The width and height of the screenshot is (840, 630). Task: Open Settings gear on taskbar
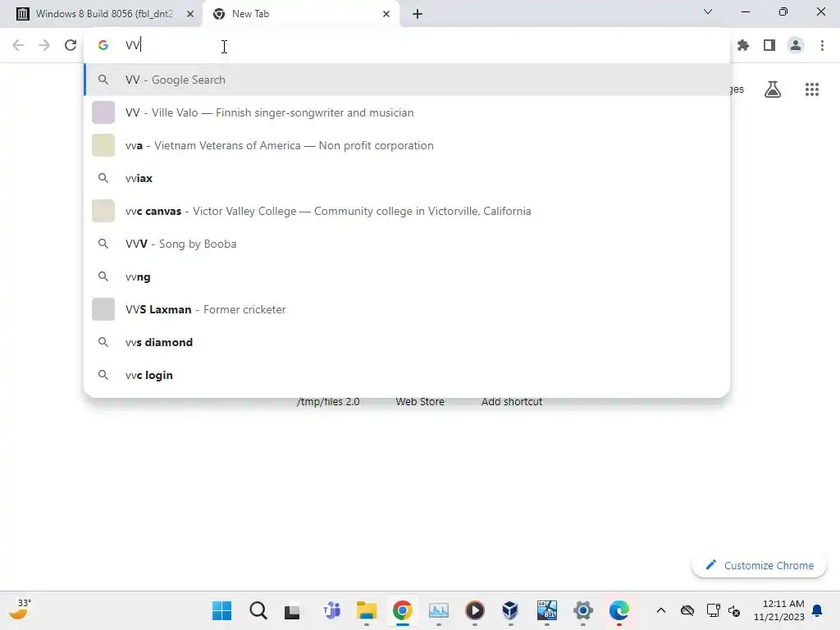tap(583, 610)
